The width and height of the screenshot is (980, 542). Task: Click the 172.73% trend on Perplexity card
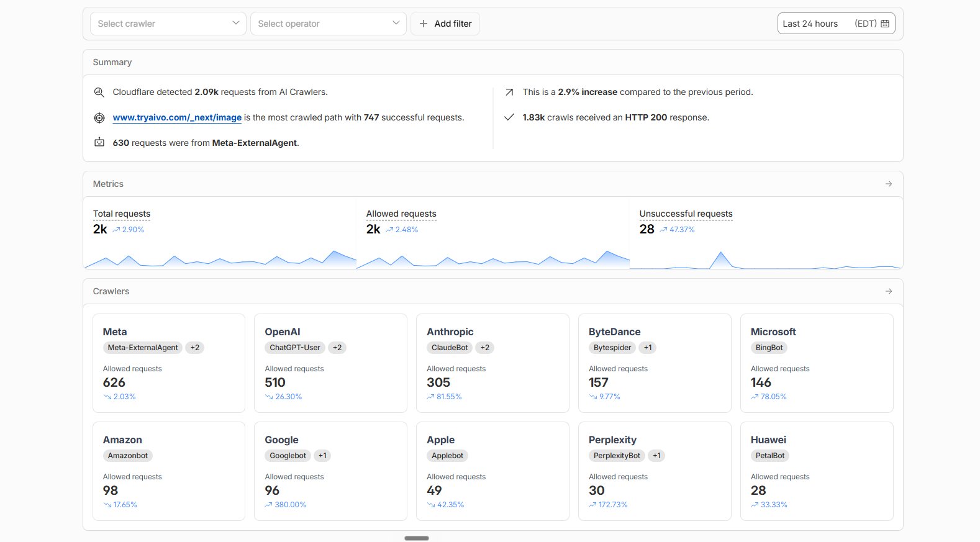tap(608, 505)
